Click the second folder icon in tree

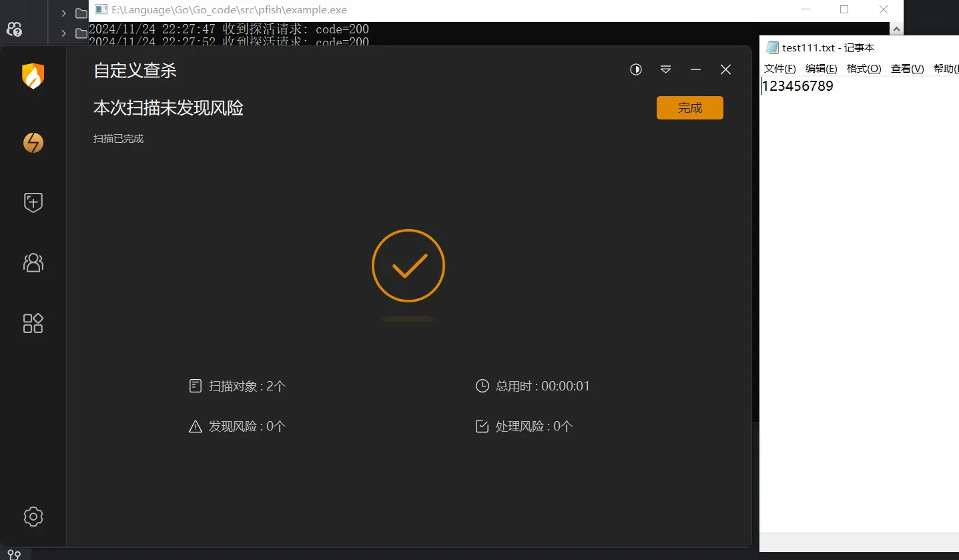coord(81,33)
